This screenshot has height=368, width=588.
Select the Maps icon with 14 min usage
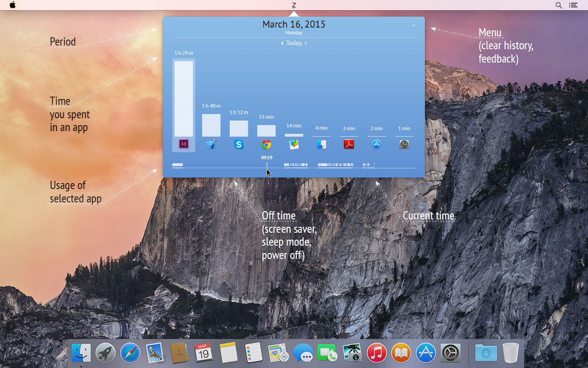point(294,144)
